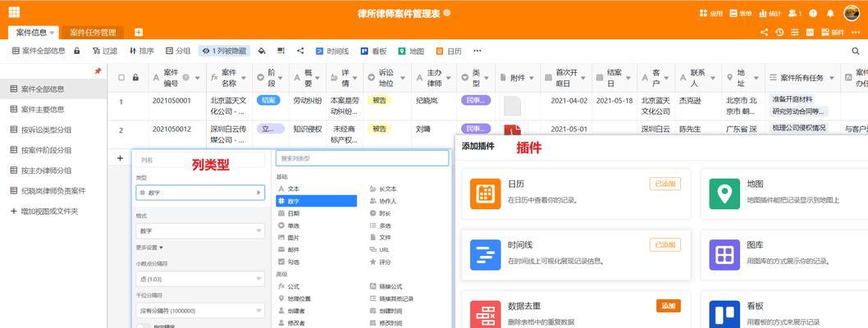Click the 列名 column name field
868x328 pixels.
click(x=200, y=161)
